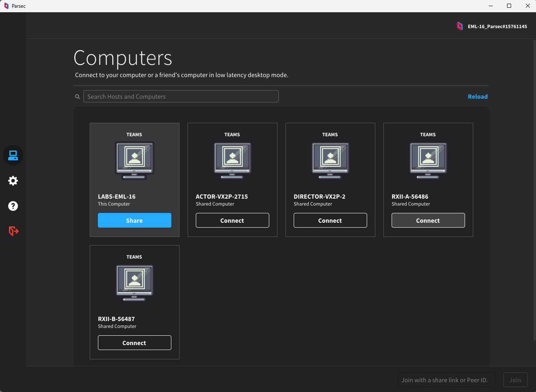The height and width of the screenshot is (392, 536).
Task: Connect to RXII-B-56487
Action: pos(134,343)
